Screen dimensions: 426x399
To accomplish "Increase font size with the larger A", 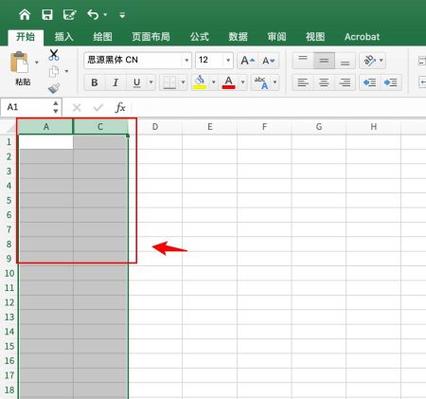I will 247,61.
